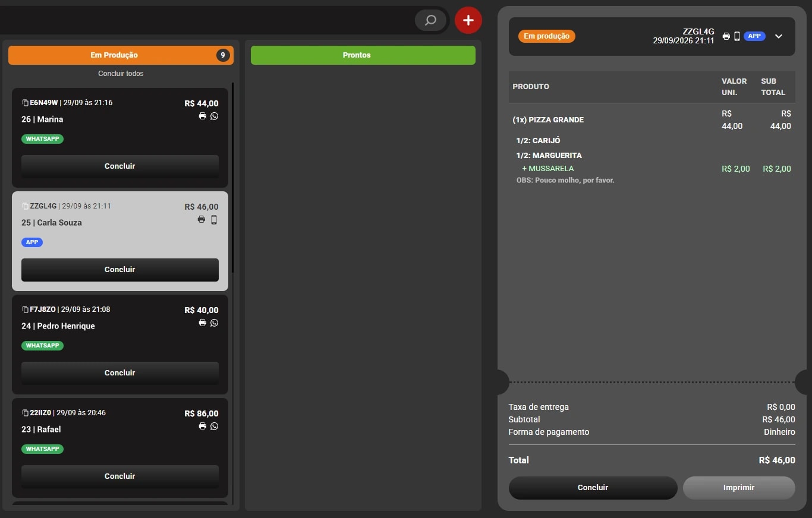The width and height of the screenshot is (812, 518).
Task: Click '(1x) PIZZA GRANDE' product row
Action: pos(652,120)
